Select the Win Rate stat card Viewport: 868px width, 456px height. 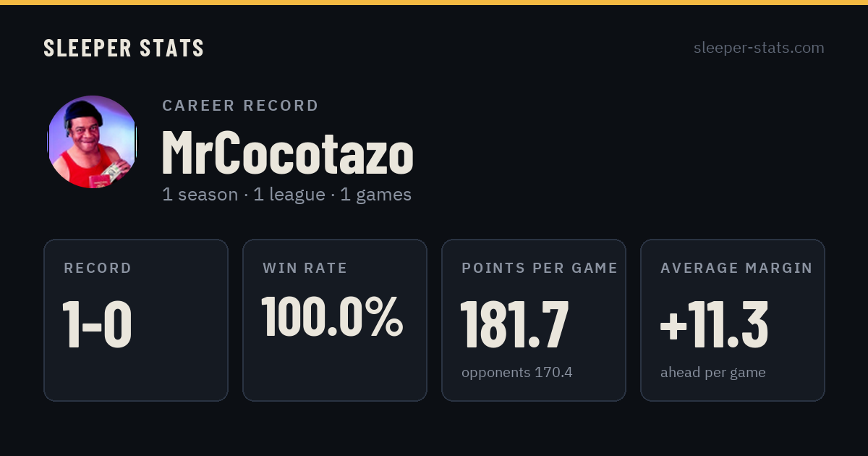click(335, 320)
